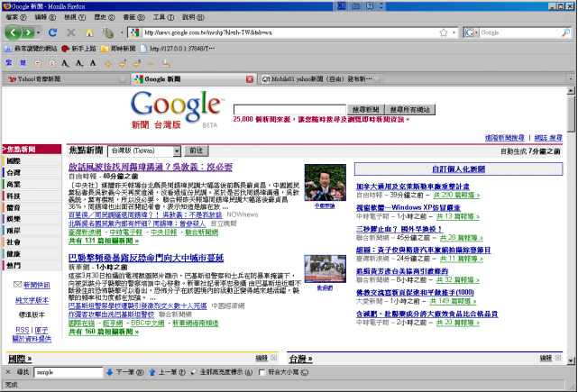Open the 編輯 (E) menu
This screenshot has width=578, height=392.
(45, 17)
